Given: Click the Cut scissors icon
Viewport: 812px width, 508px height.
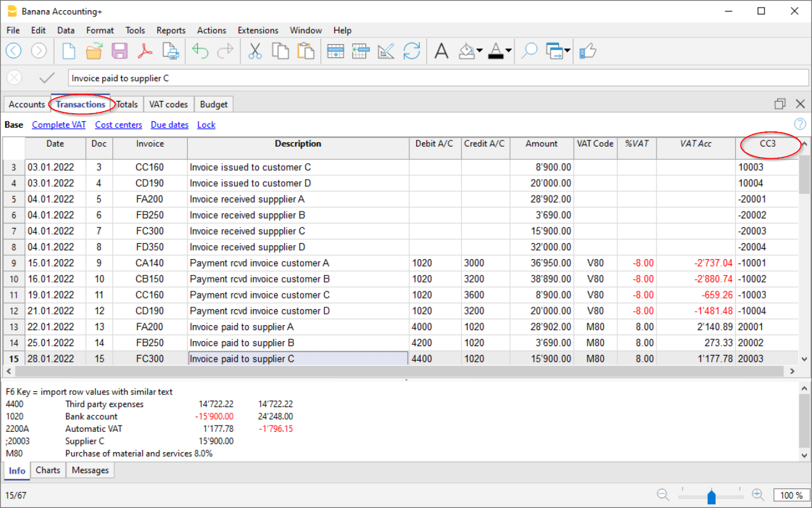Looking at the screenshot, I should (255, 51).
